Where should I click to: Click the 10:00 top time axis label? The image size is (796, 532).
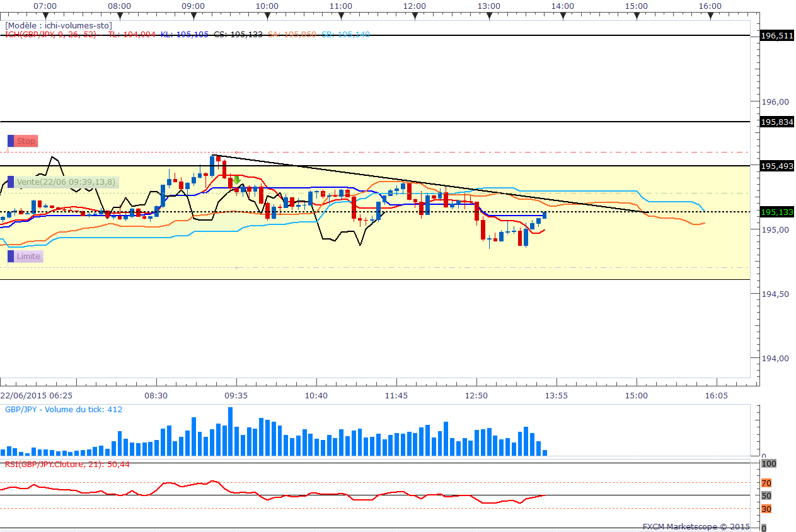point(267,6)
